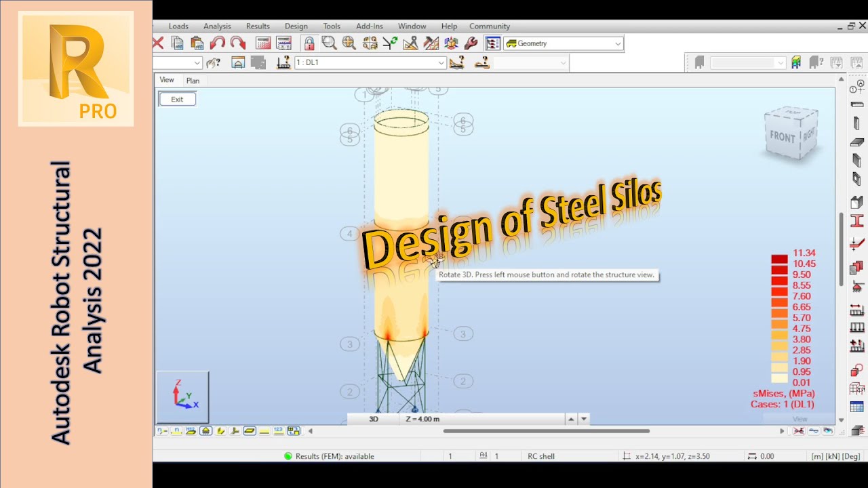This screenshot has height=488, width=868.
Task: Click the vertical scrollbar down arrow
Action: (842, 420)
